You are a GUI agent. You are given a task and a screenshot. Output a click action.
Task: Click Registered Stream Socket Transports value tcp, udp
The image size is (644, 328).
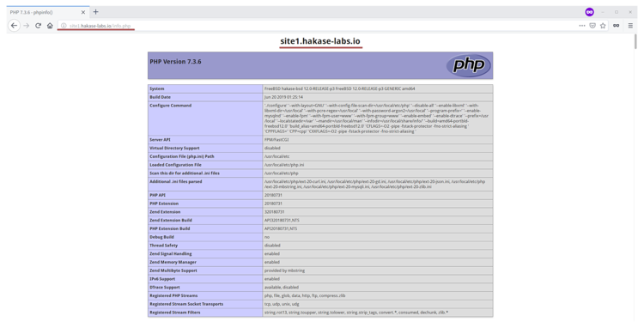pos(282,304)
